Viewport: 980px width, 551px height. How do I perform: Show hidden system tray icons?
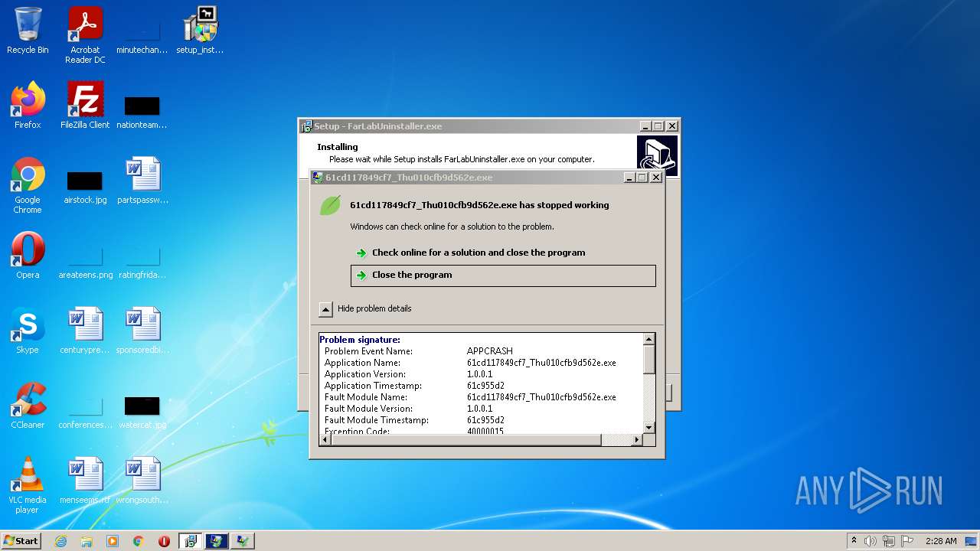coord(854,541)
